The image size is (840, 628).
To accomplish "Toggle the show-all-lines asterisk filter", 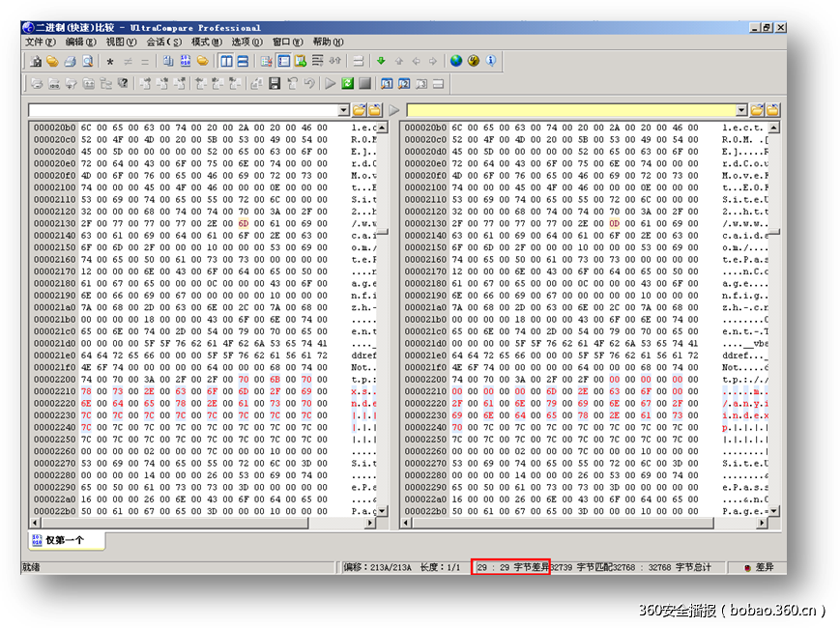I will click(x=110, y=62).
